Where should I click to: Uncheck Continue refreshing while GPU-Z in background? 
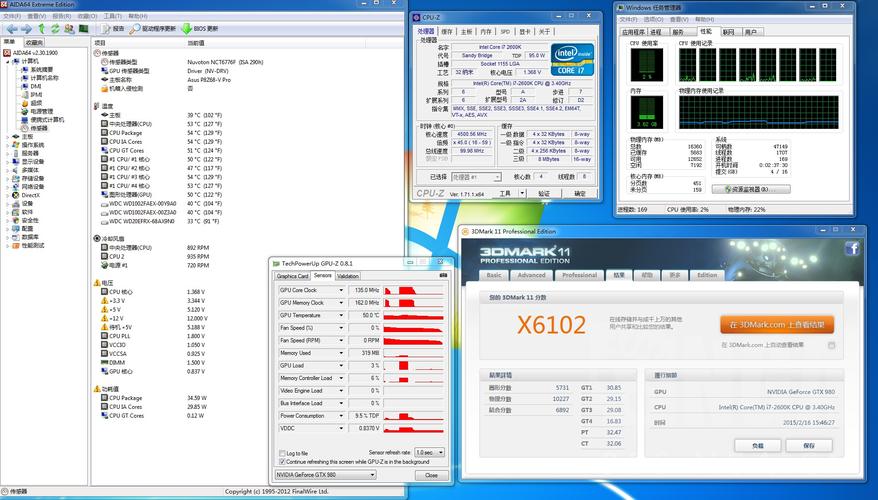(282, 461)
